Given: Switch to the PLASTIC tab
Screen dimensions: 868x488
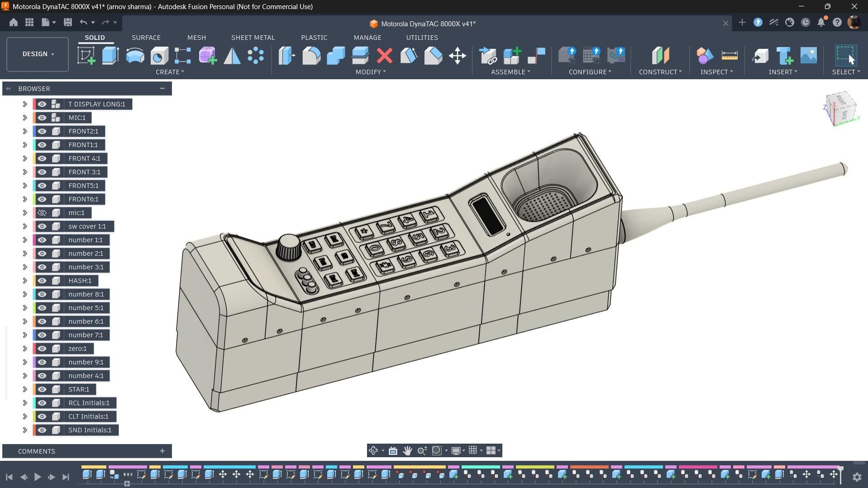Looking at the screenshot, I should pyautogui.click(x=314, y=38).
